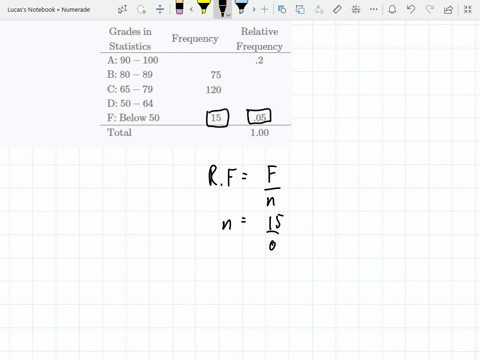Image resolution: width=480 pixels, height=360 pixels.
Task: Open the more options ellipsis menu
Action: click(374, 9)
